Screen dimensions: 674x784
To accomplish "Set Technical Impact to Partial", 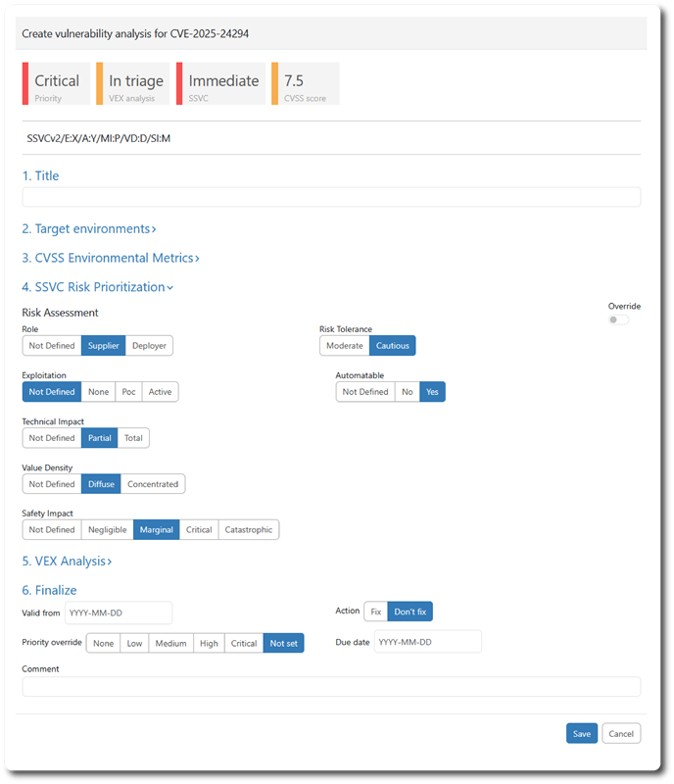I will click(100, 437).
